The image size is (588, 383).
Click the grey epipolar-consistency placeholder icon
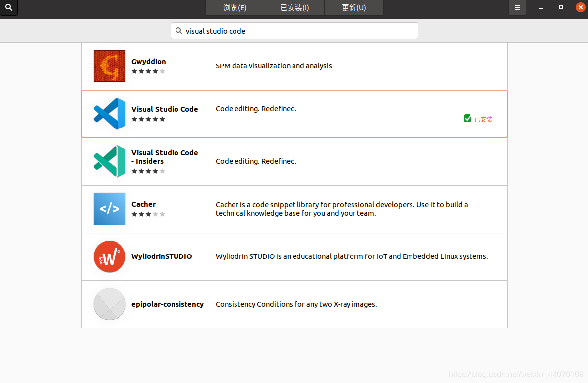110,304
